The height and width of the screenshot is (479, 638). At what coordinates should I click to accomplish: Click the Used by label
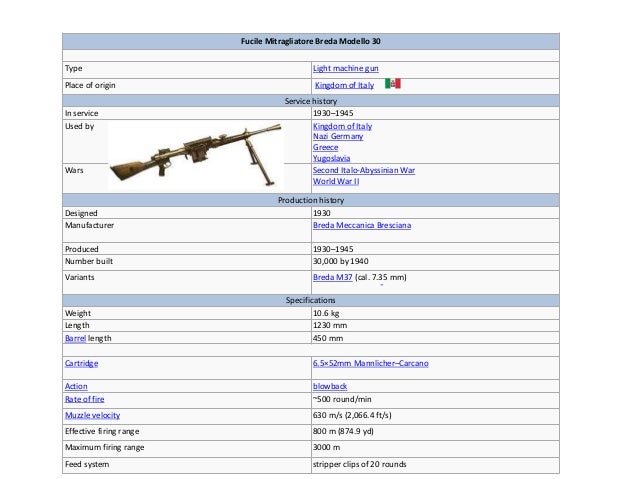pyautogui.click(x=79, y=126)
